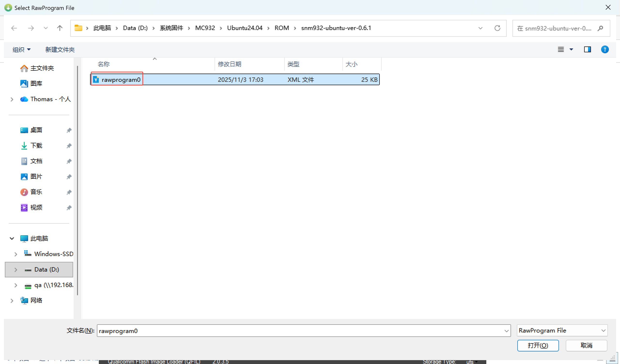This screenshot has width=620, height=364.
Task: Click the 打开(O) button
Action: point(538,345)
